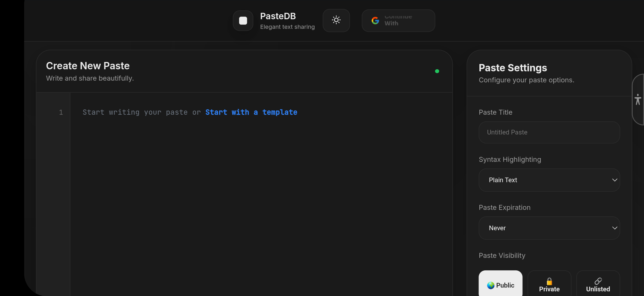
Task: Open the accessibility widget icon
Action: [x=638, y=100]
